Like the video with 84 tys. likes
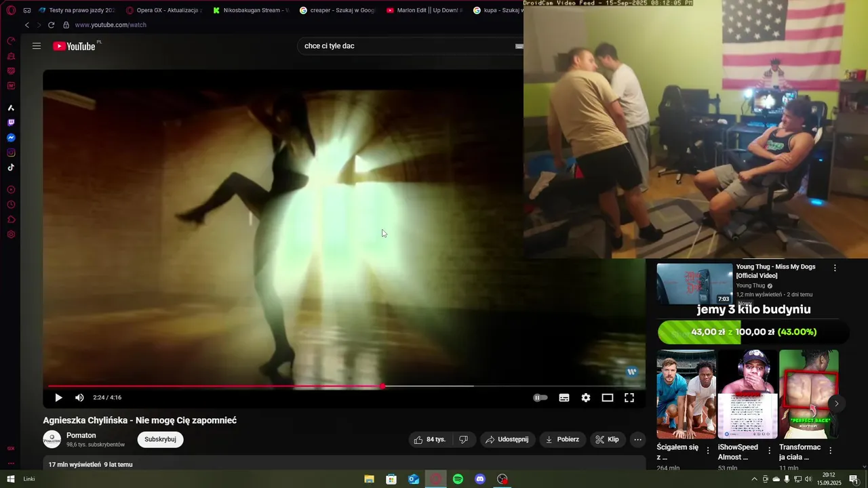Viewport: 868px width, 488px height. [x=430, y=439]
